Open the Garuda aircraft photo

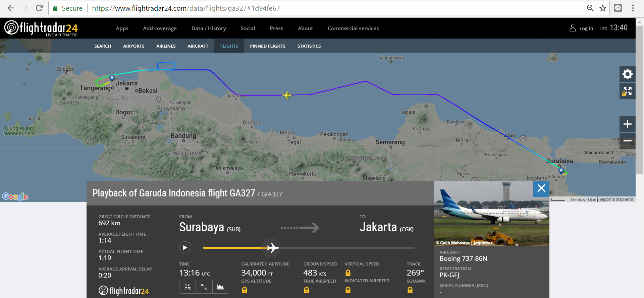[x=491, y=213]
